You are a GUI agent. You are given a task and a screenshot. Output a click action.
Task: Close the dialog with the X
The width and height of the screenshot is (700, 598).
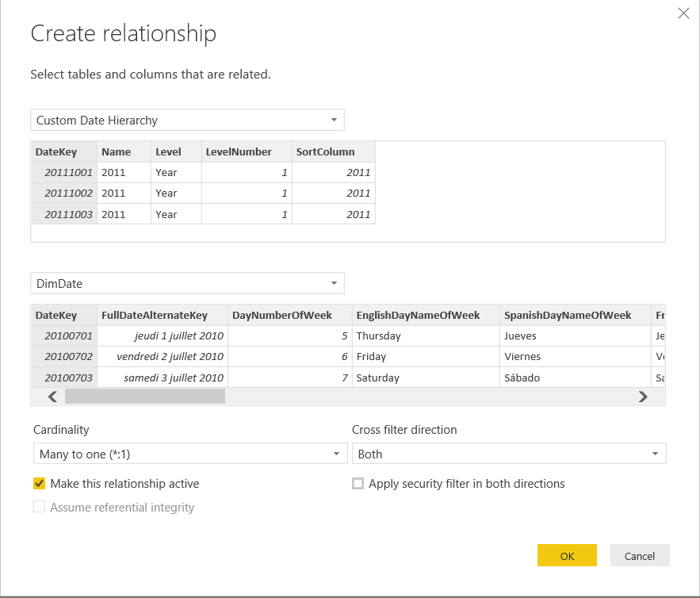tap(683, 13)
